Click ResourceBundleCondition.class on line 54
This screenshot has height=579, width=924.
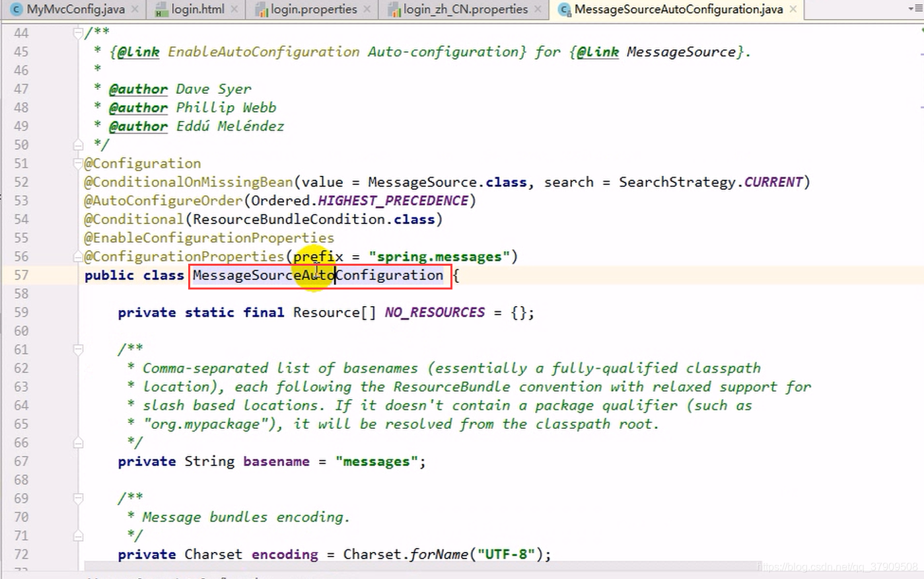pyautogui.click(x=314, y=219)
